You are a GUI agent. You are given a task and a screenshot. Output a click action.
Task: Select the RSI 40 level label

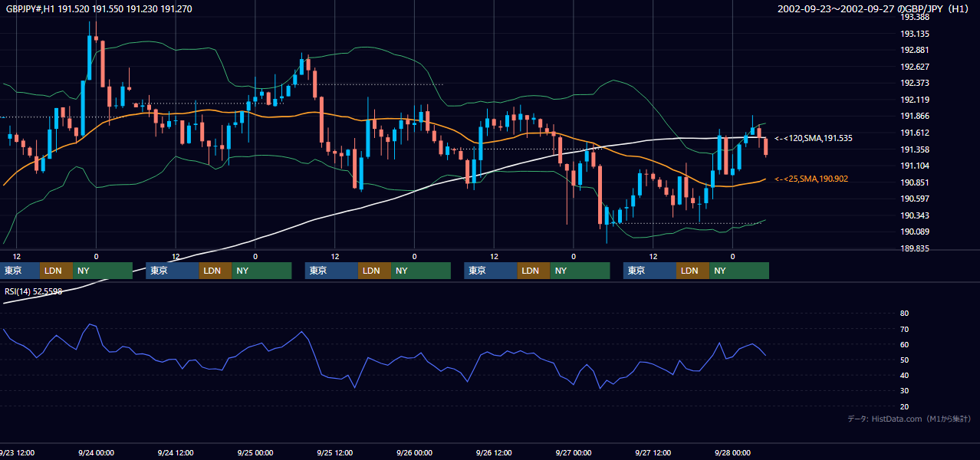pyautogui.click(x=904, y=375)
